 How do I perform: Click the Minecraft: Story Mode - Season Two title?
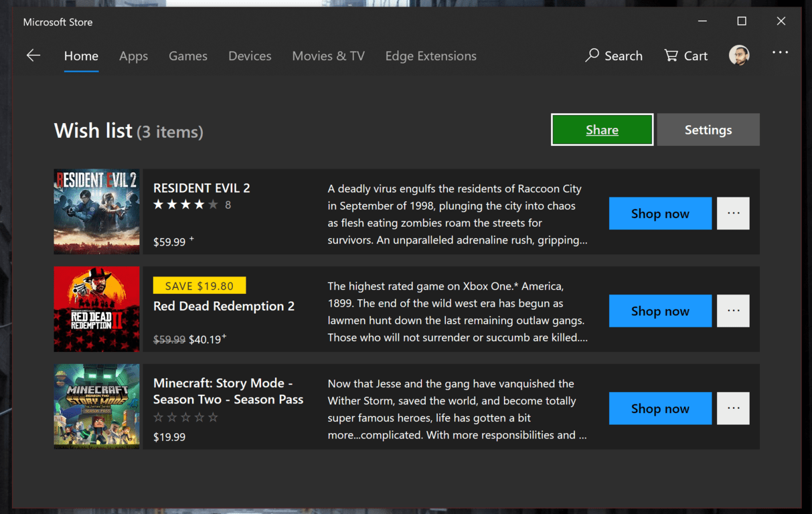tap(228, 392)
